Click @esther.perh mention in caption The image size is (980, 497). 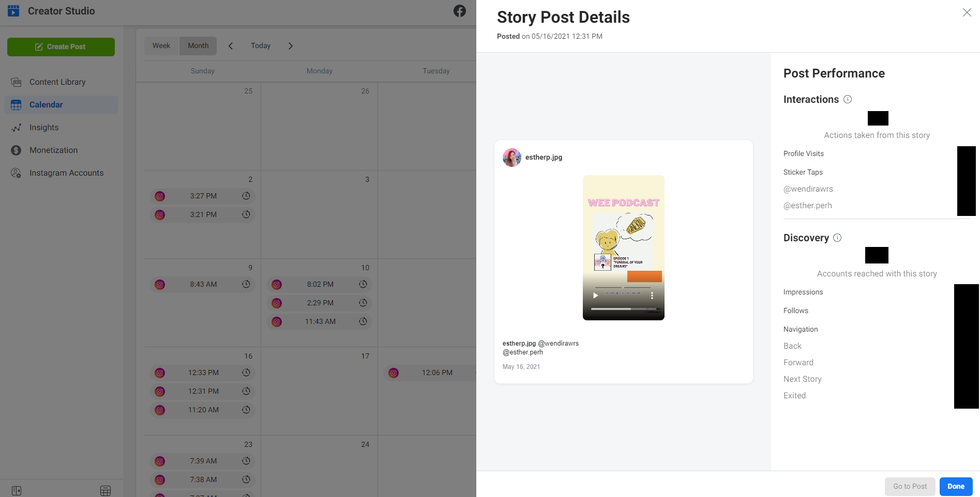coord(523,352)
